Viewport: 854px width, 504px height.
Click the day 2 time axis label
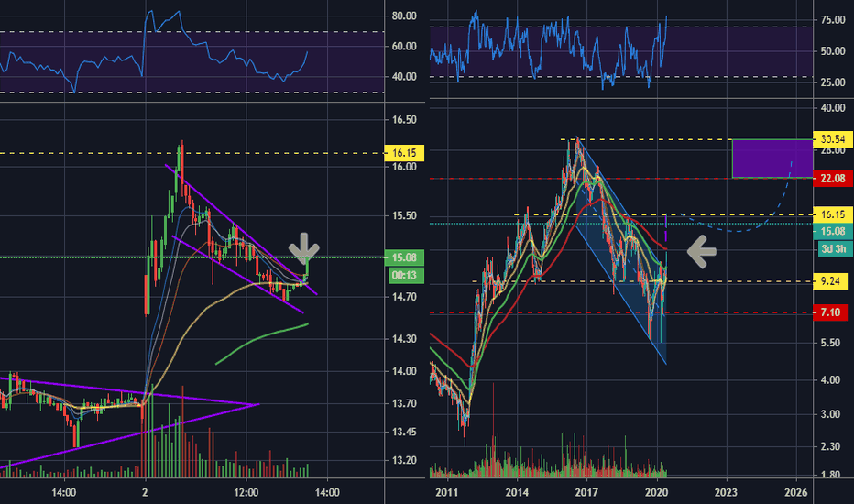point(145,493)
